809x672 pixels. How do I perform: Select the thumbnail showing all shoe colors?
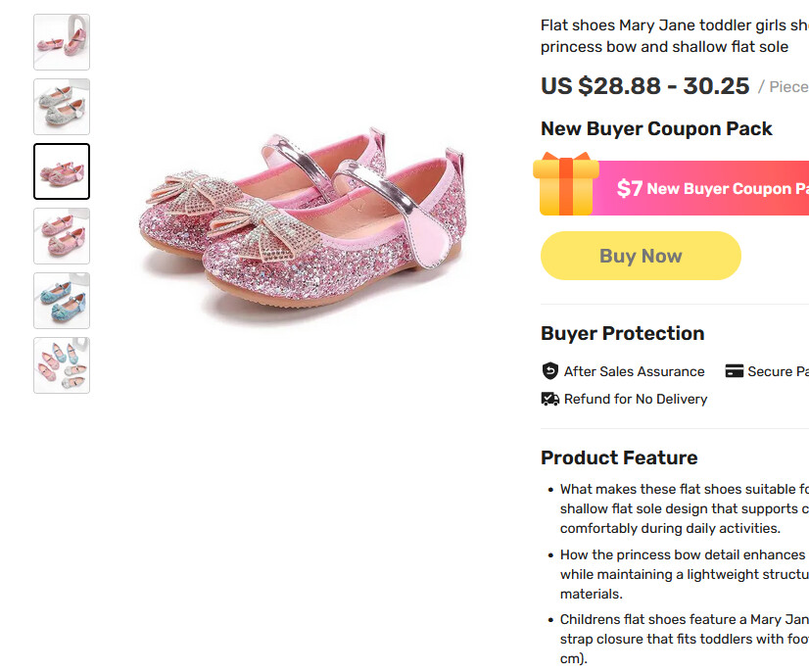(62, 365)
